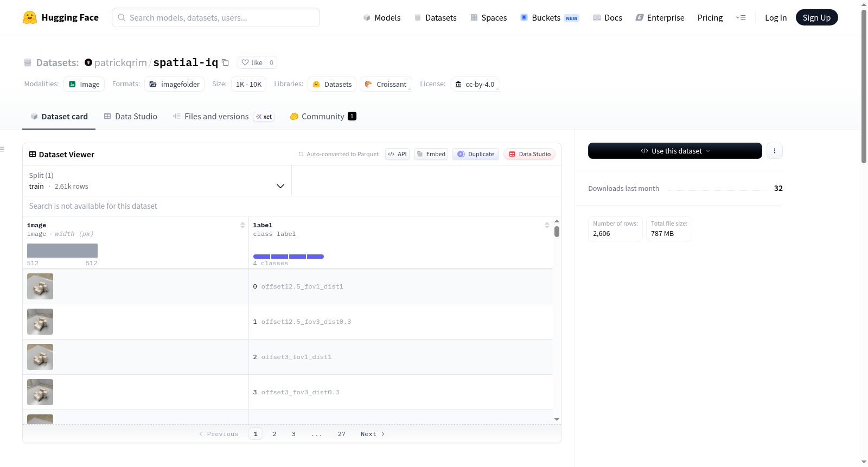Viewport: 868px width, 467px height.
Task: Focus the search models, datasets, users field
Action: tap(216, 17)
